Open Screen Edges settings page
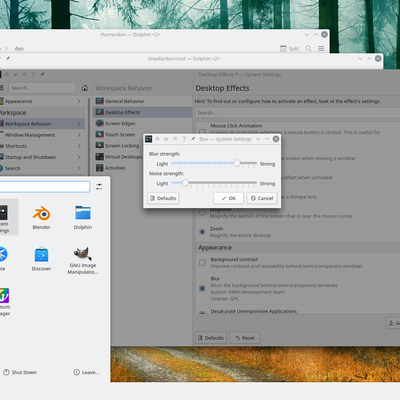Image resolution: width=400 pixels, height=400 pixels. pos(143,123)
